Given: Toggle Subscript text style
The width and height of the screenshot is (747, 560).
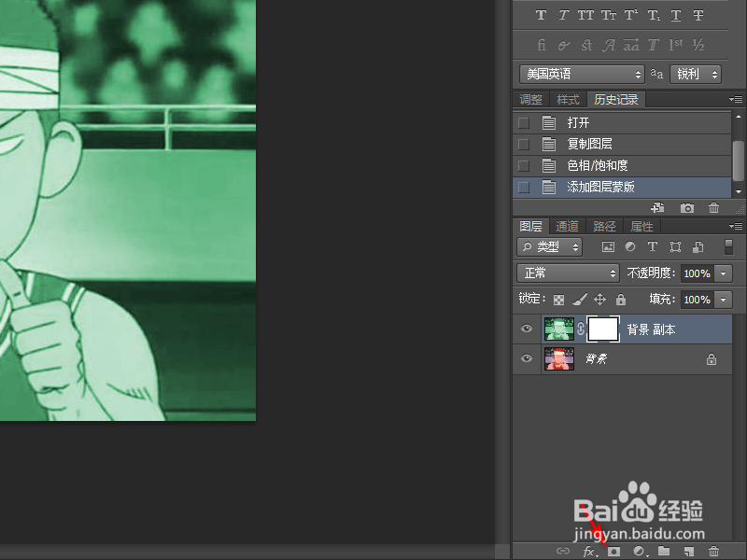Looking at the screenshot, I should pos(654,15).
